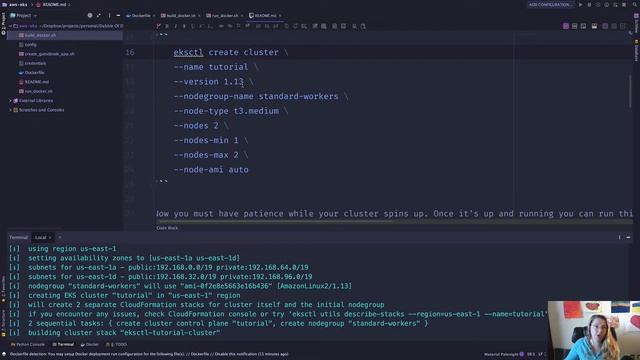This screenshot has height=360, width=640.
Task: Click first red icon in markdown toolbar
Action: coord(158,26)
